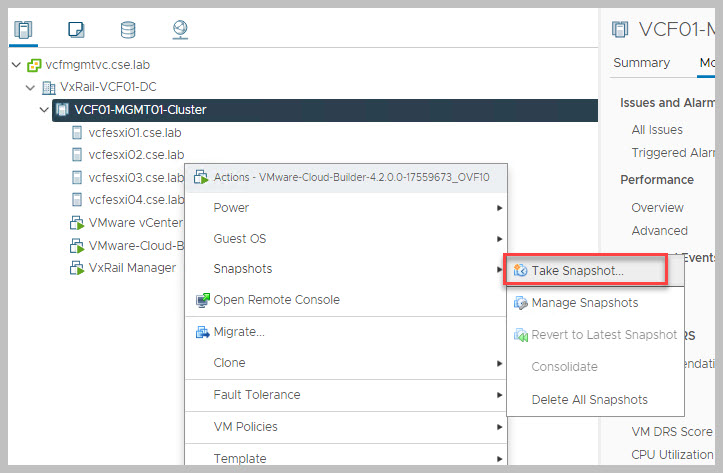Click the datacenter icon beside VxRail-VCF01-DC

(x=48, y=87)
